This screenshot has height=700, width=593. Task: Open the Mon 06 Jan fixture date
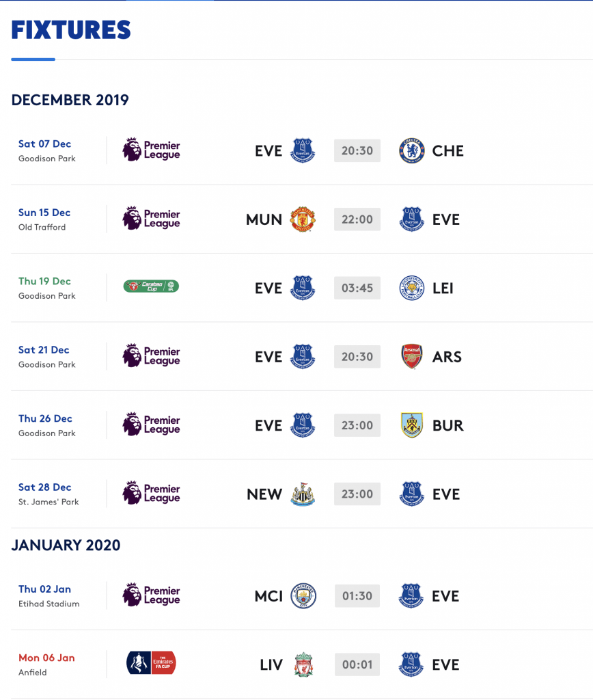pyautogui.click(x=46, y=658)
